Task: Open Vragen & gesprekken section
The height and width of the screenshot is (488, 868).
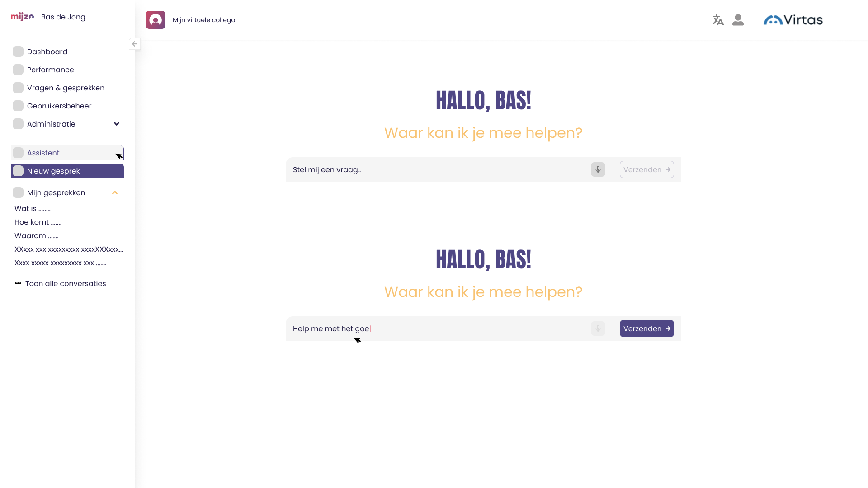Action: point(66,88)
